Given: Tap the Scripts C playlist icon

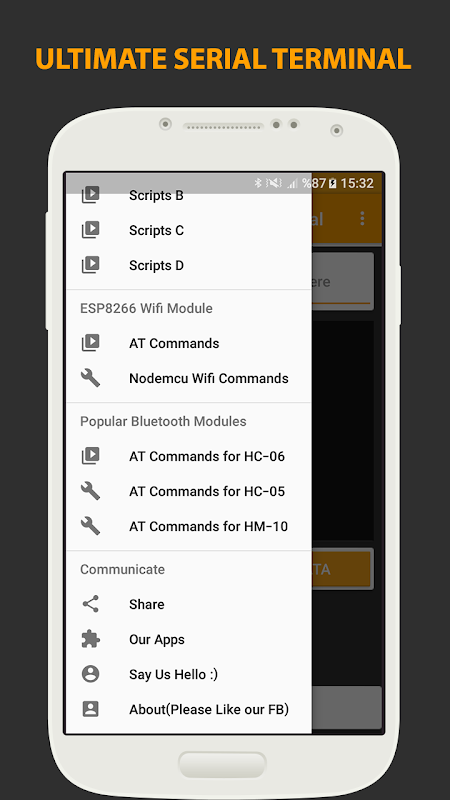Looking at the screenshot, I should click(x=90, y=230).
